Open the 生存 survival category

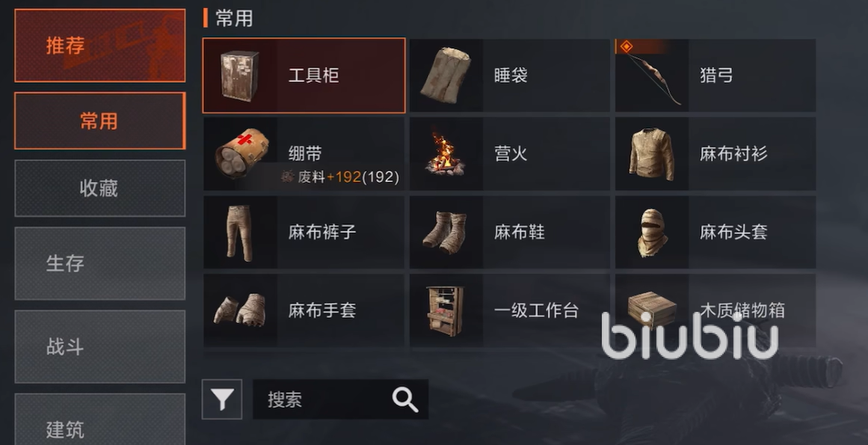(99, 263)
